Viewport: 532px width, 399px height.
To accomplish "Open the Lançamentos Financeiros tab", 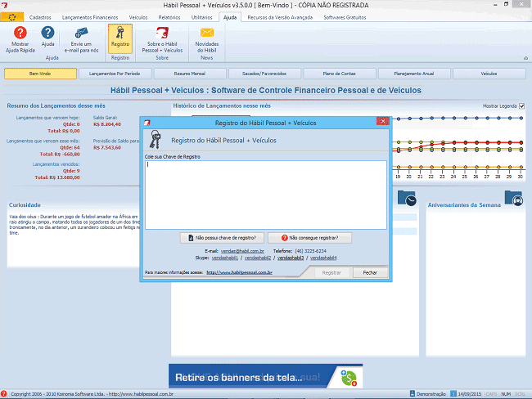I will tap(90, 17).
